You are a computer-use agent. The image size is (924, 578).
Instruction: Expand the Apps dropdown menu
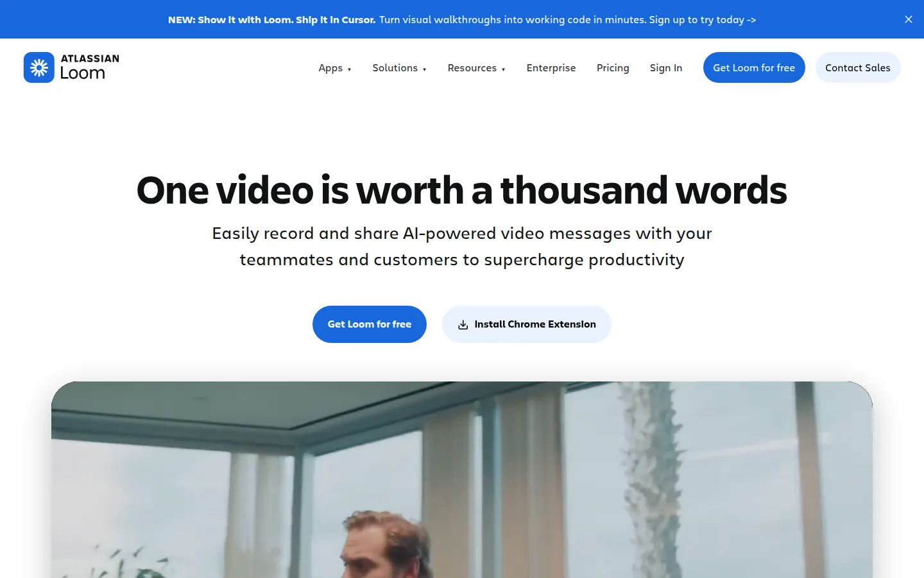tap(335, 68)
